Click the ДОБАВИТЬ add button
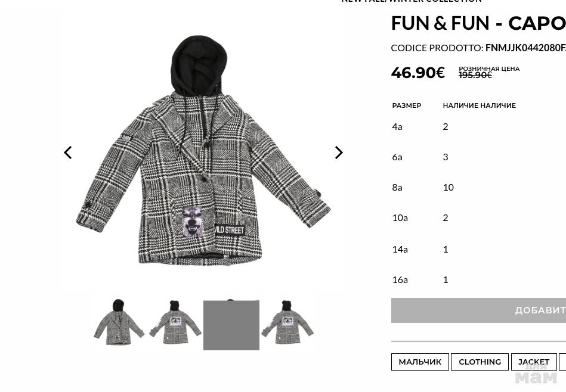566x392 pixels. (x=479, y=310)
